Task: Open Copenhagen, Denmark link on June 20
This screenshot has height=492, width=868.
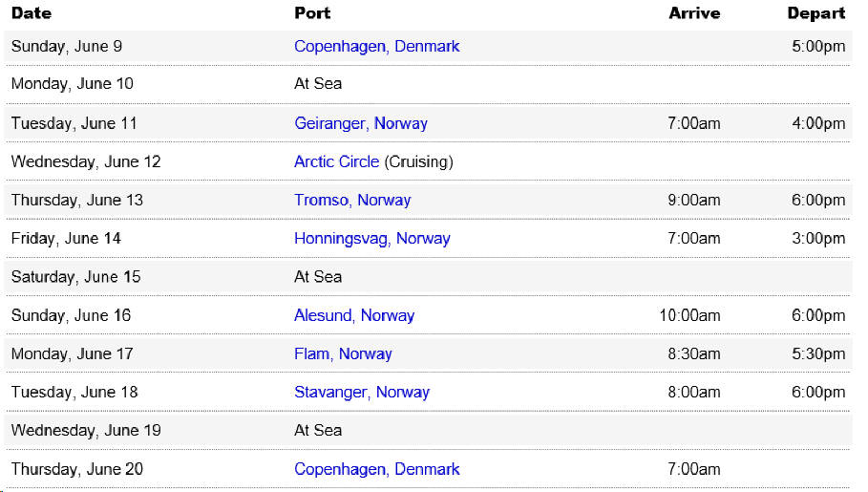Action: click(x=376, y=469)
